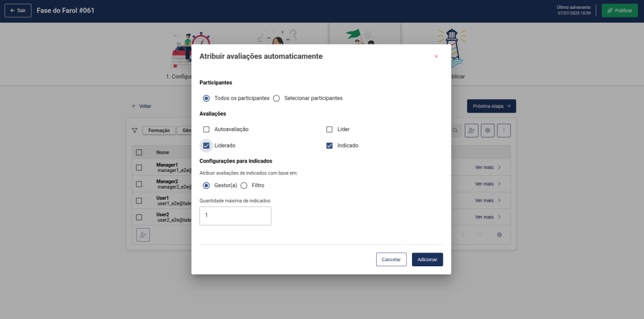Click the search magnifier icon
Image resolution: width=644 pixels, height=319 pixels.
455,131
